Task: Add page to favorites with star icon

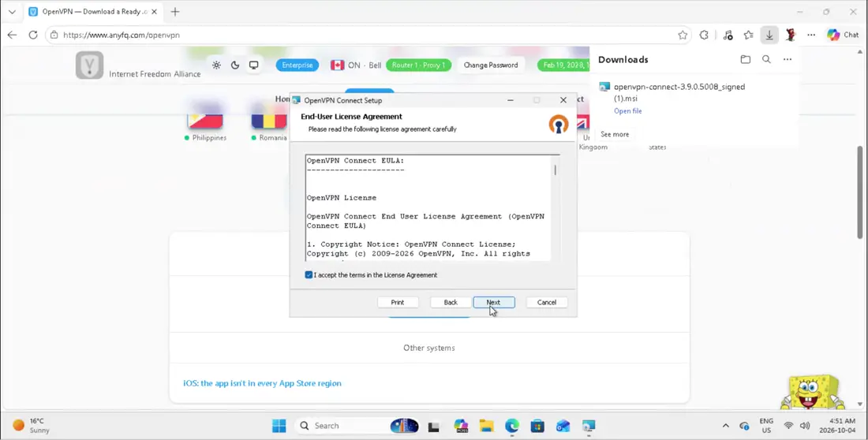Action: 683,35
